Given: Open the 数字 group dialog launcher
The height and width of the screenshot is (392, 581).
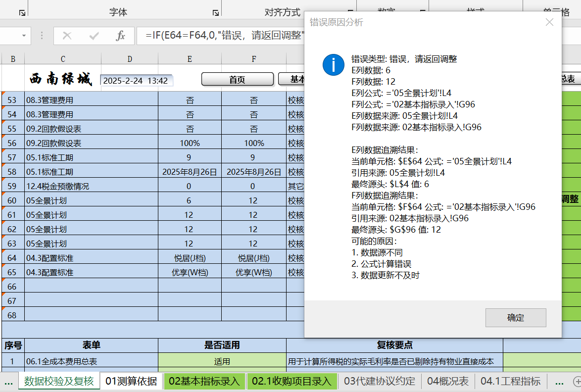Looking at the screenshot, I should 423,9.
